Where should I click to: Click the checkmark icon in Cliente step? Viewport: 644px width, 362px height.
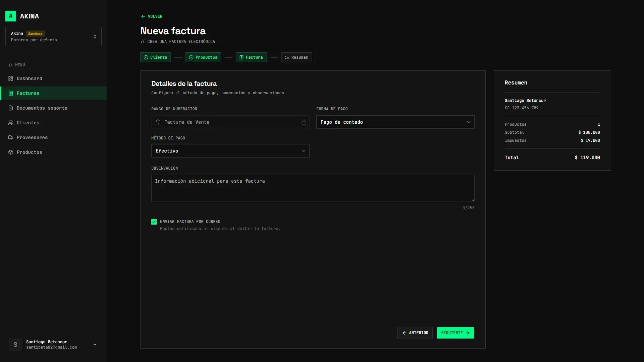click(146, 57)
